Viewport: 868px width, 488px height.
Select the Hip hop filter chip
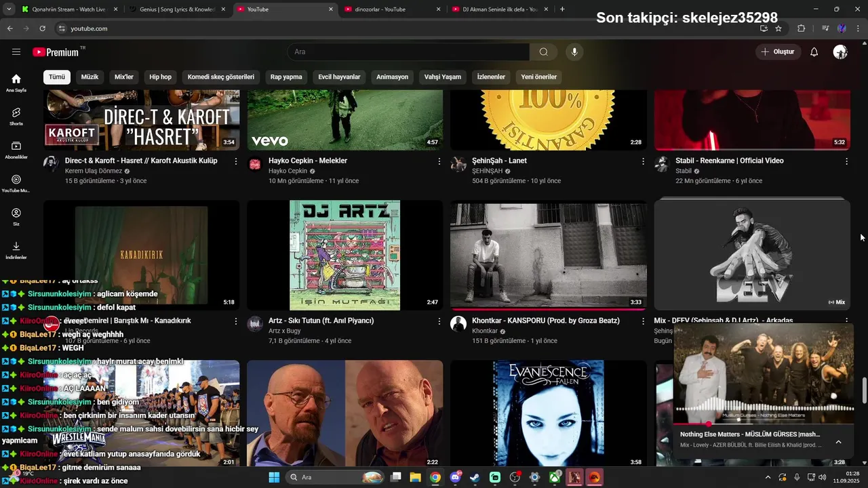(x=161, y=77)
